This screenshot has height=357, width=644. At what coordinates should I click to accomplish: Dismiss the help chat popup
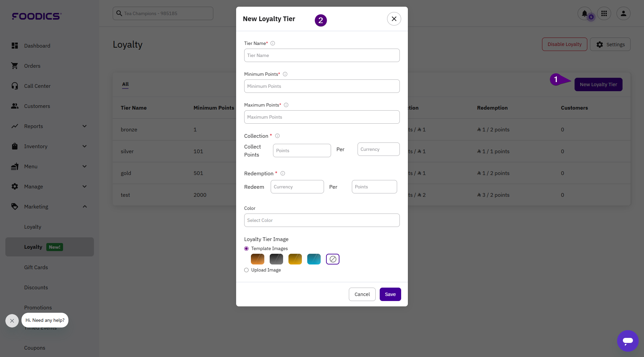pos(12,321)
